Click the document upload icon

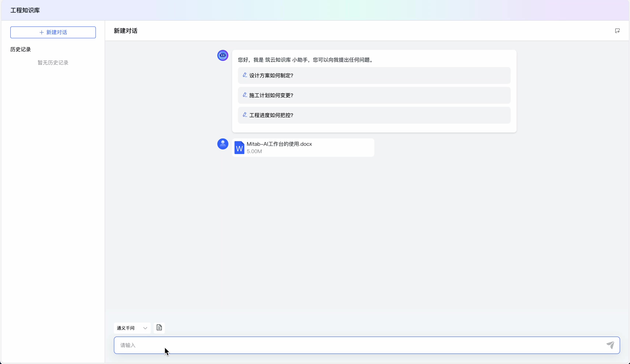coord(159,328)
